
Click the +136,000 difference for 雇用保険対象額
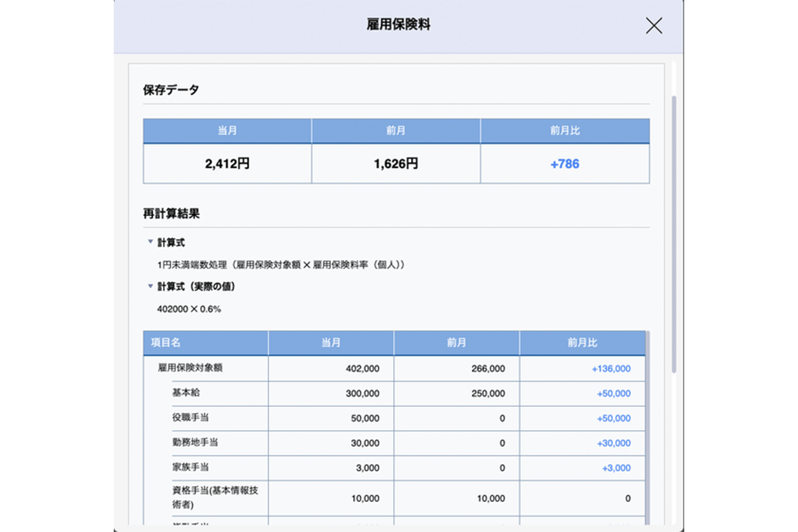pos(610,368)
